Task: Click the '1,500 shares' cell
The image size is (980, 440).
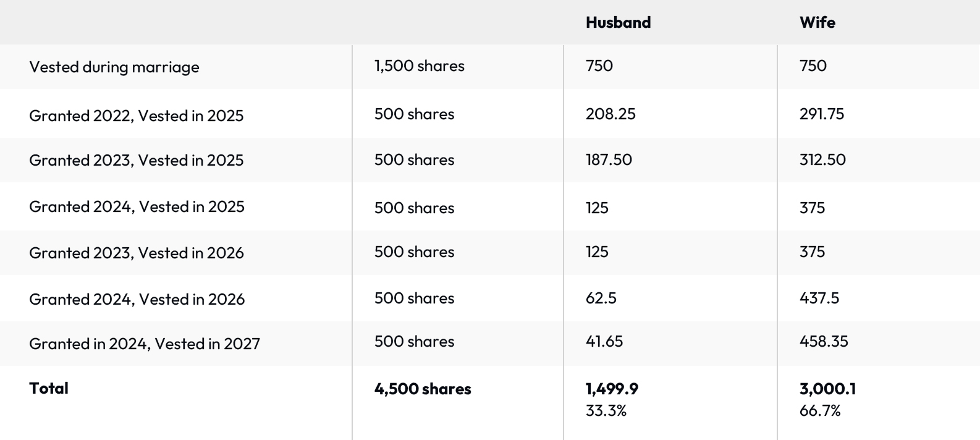Action: pyautogui.click(x=419, y=66)
